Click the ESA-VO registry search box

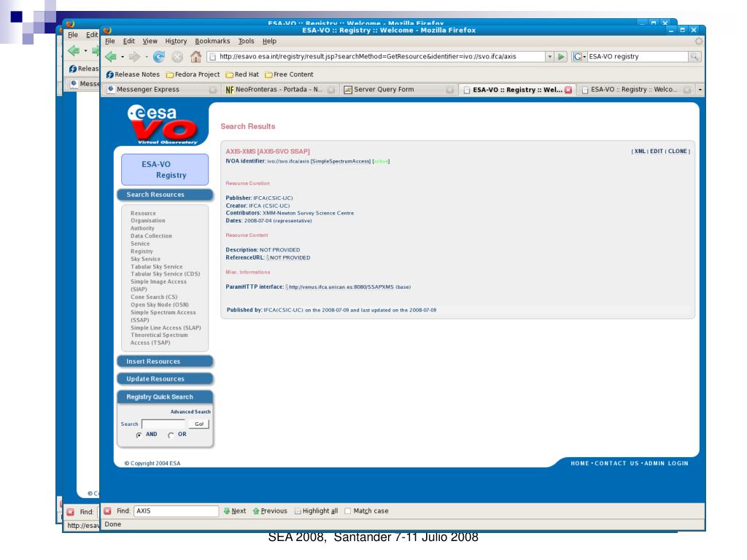point(638,57)
